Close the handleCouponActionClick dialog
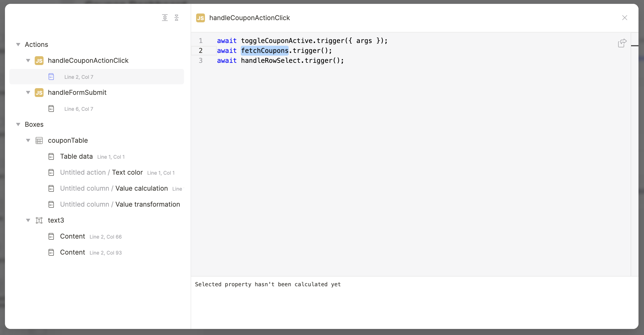This screenshot has height=335, width=644. point(624,18)
